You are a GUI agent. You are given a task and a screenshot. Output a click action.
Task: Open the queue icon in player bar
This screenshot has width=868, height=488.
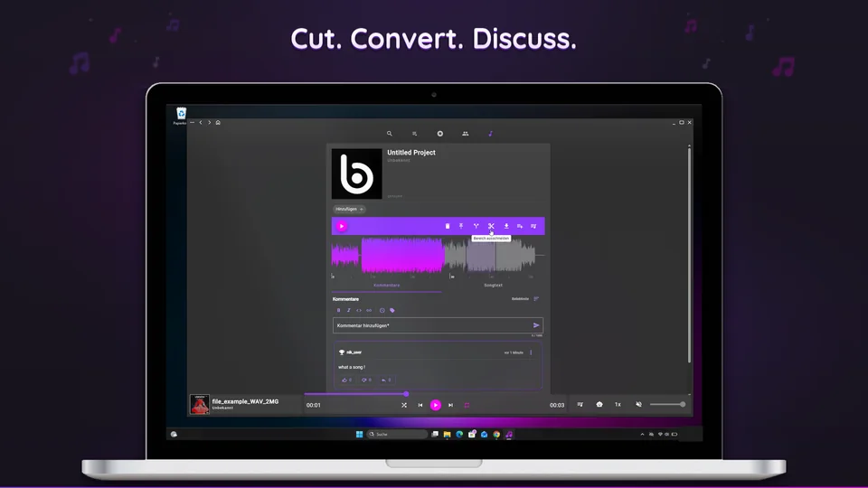[580, 405]
